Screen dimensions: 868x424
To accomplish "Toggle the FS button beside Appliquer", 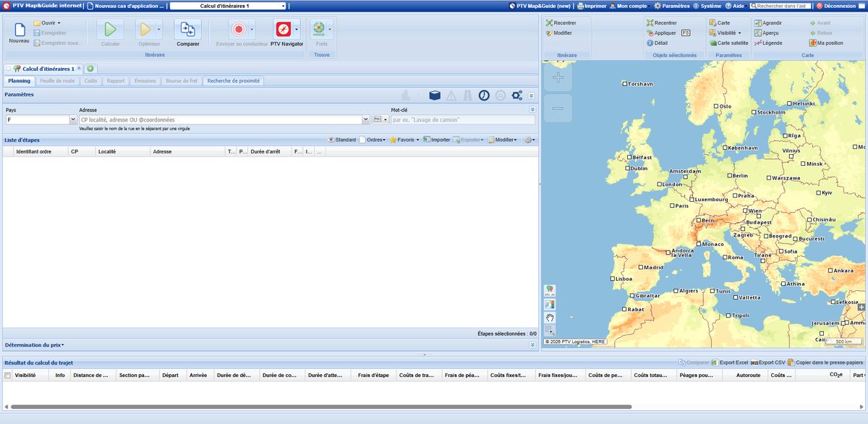I will pyautogui.click(x=686, y=33).
